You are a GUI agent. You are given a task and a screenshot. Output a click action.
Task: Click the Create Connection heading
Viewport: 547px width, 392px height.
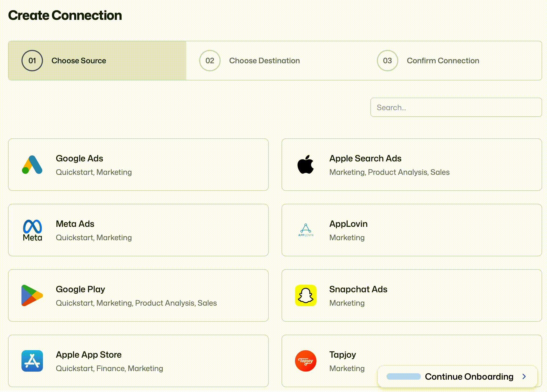tap(65, 15)
